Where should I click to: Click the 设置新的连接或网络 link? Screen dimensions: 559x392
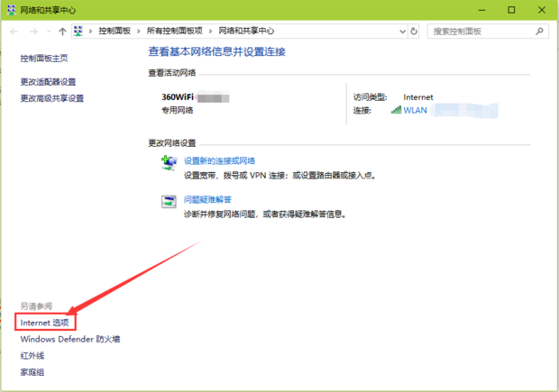click(221, 160)
